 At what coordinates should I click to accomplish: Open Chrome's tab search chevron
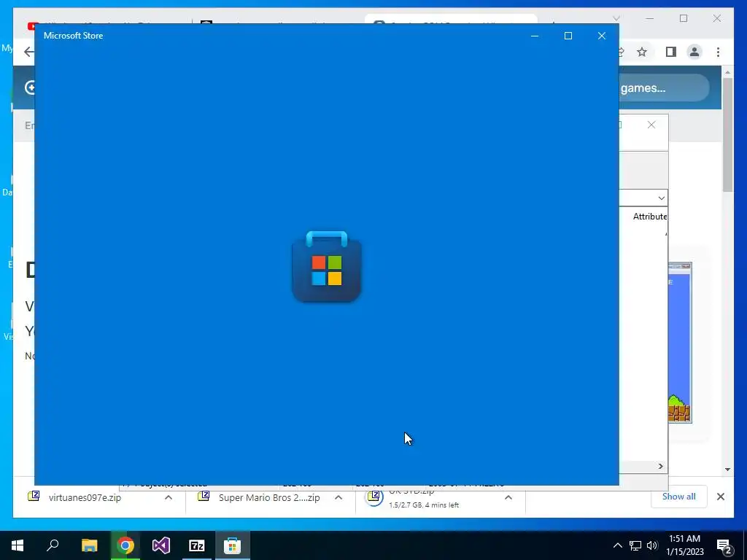coord(616,18)
